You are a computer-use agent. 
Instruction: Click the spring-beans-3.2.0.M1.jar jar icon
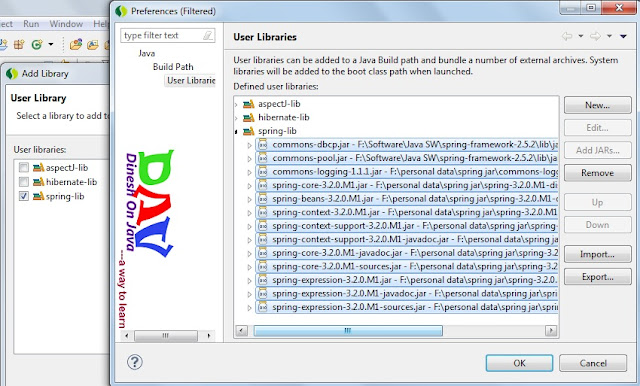click(x=262, y=199)
